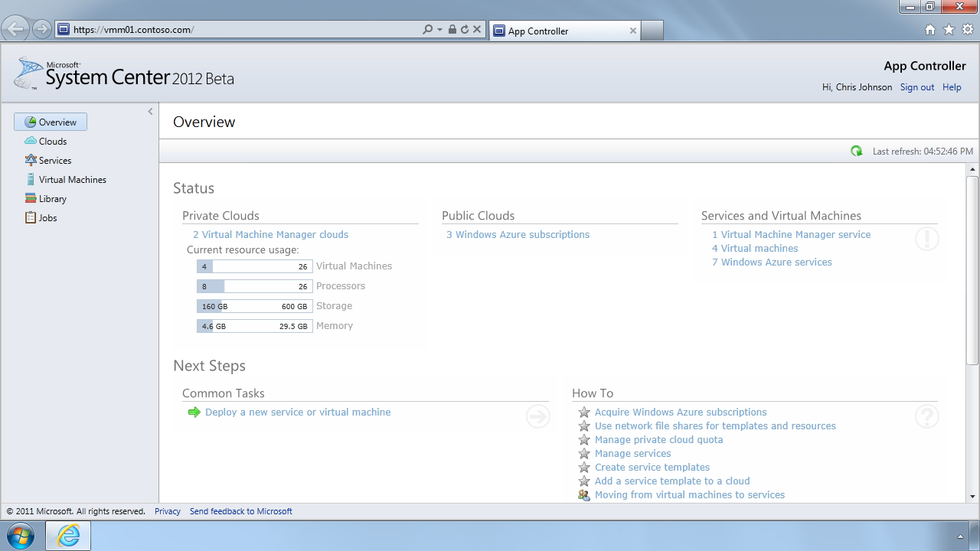Screen dimensions: 980x551
Task: Open Virtual Machines in navigation pane
Action: 66,179
